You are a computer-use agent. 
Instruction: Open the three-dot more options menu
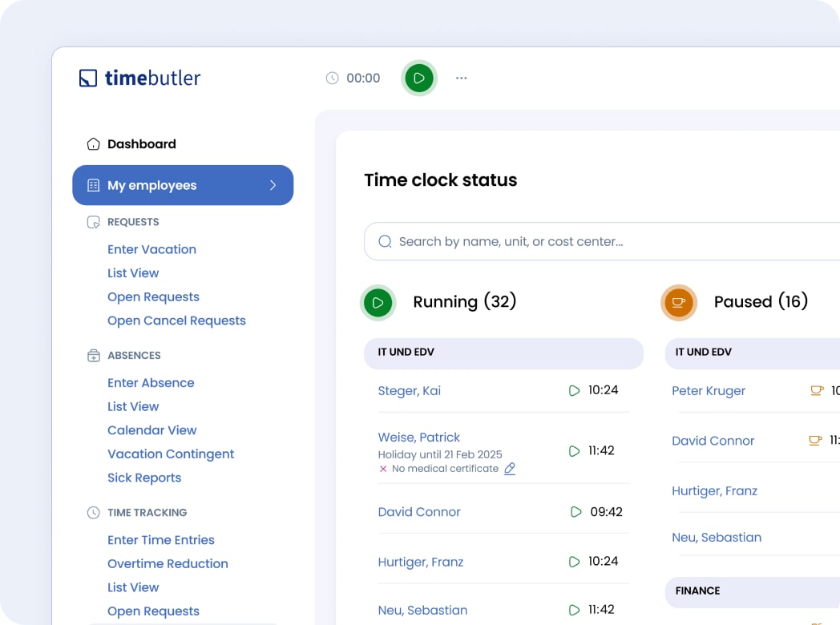461,79
